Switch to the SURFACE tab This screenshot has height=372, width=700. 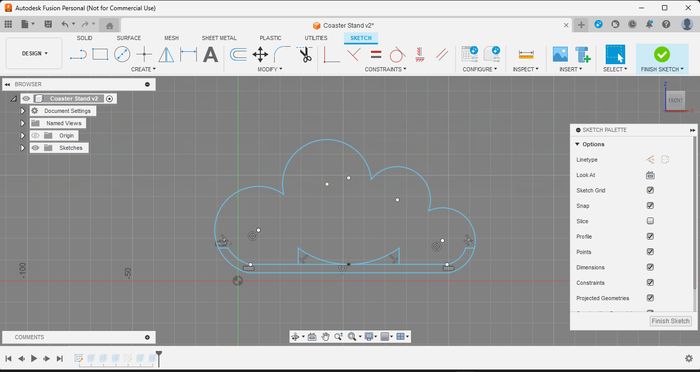pos(129,38)
